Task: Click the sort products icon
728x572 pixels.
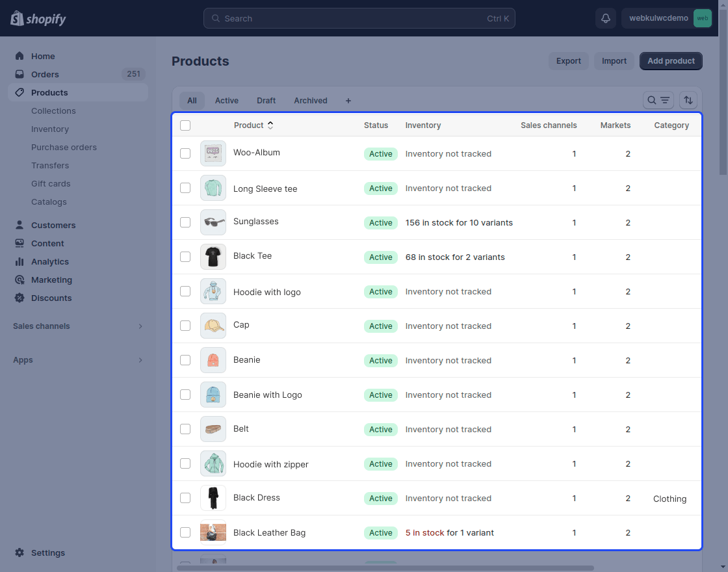Action: pos(688,100)
